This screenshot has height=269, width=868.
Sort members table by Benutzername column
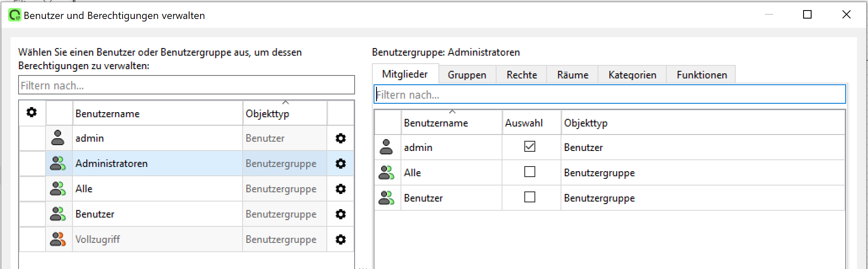(451, 122)
